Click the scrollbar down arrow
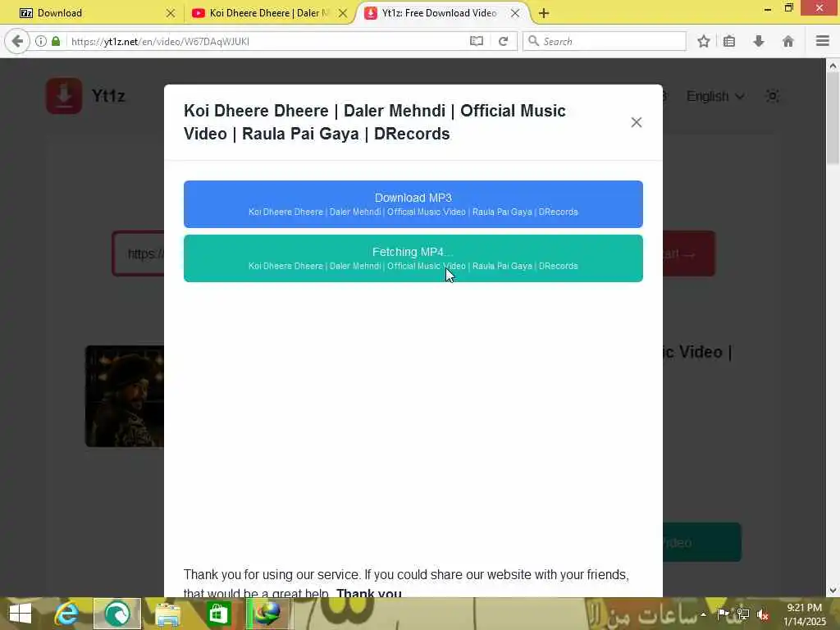Viewport: 840px width, 630px height. pos(833,591)
